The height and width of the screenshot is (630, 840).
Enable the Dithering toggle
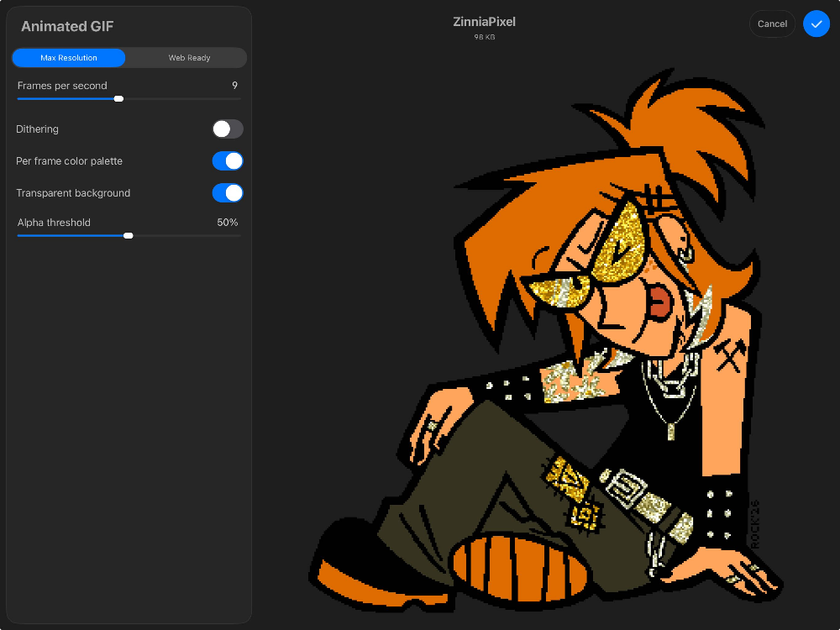click(x=228, y=129)
